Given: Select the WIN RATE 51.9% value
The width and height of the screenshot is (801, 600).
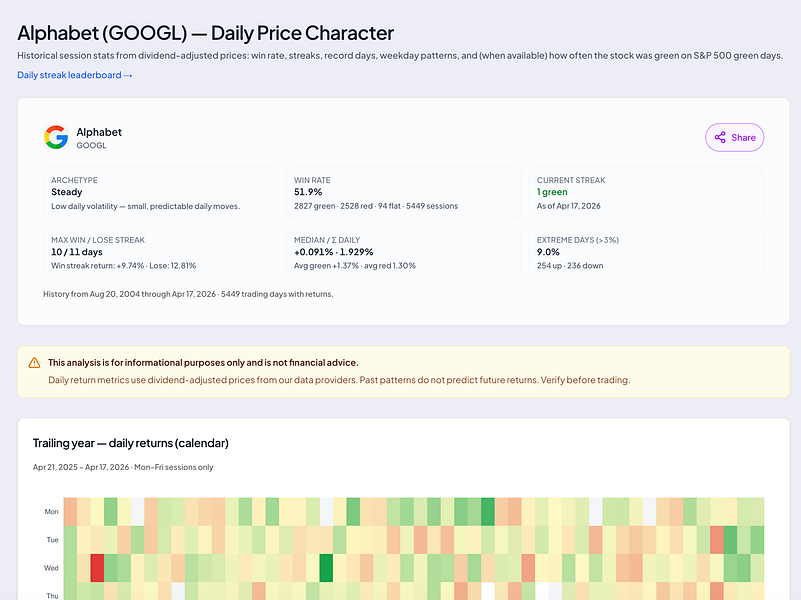Looking at the screenshot, I should click(308, 192).
